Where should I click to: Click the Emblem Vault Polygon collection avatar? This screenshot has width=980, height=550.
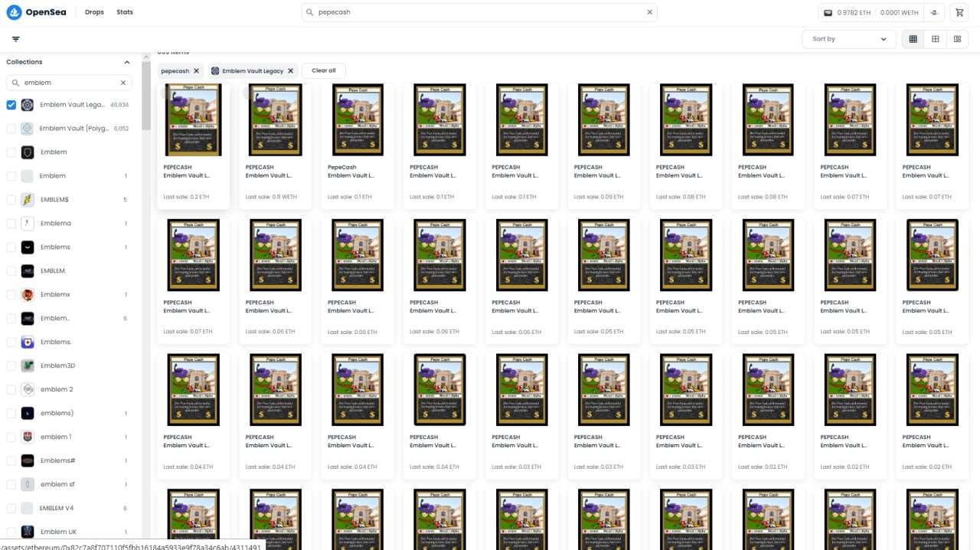[27, 129]
